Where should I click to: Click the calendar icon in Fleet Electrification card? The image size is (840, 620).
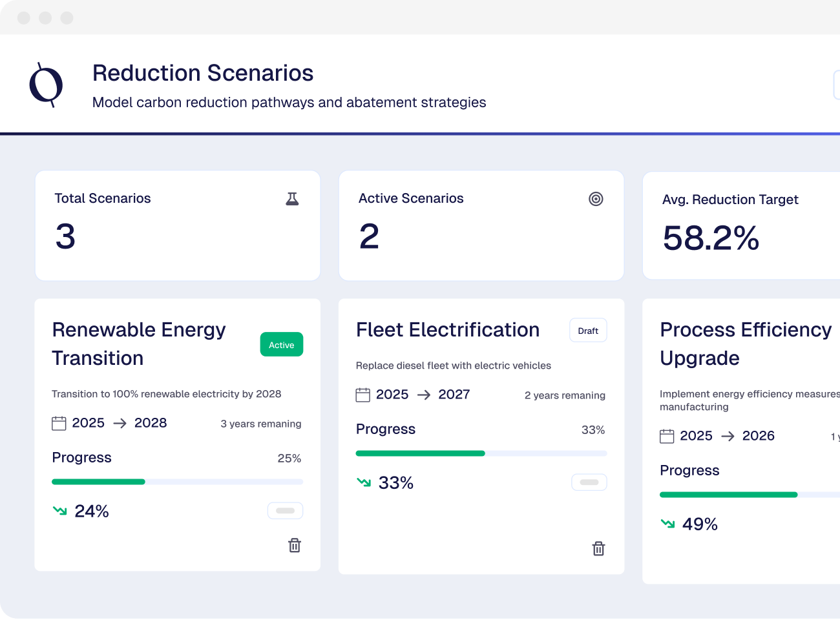[363, 395]
